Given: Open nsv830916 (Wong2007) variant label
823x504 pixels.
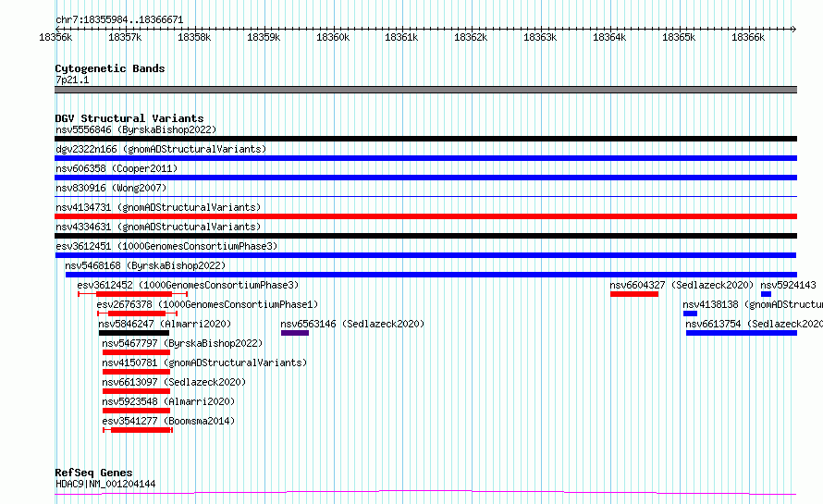Looking at the screenshot, I should (x=111, y=188).
